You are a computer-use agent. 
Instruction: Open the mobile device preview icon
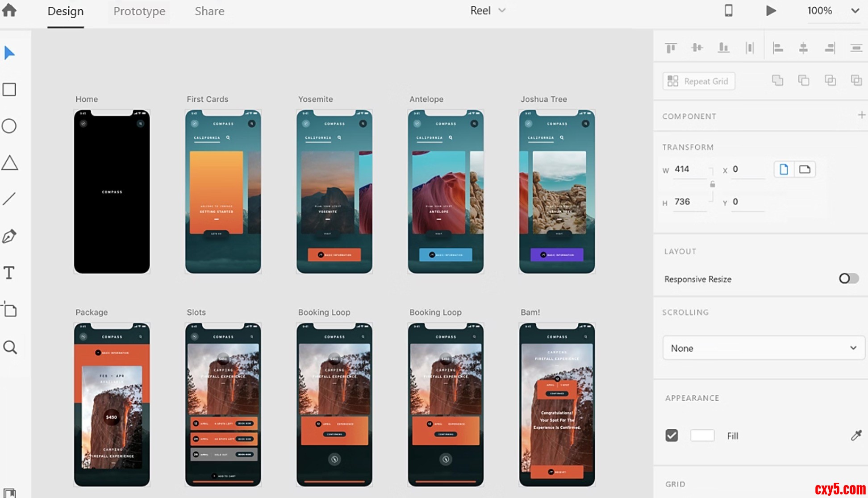(728, 10)
